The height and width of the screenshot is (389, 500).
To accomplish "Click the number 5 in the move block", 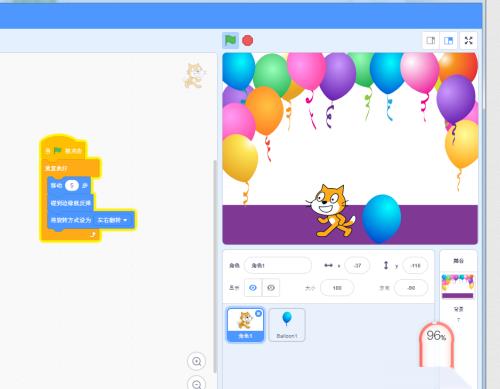I will pyautogui.click(x=72, y=185).
